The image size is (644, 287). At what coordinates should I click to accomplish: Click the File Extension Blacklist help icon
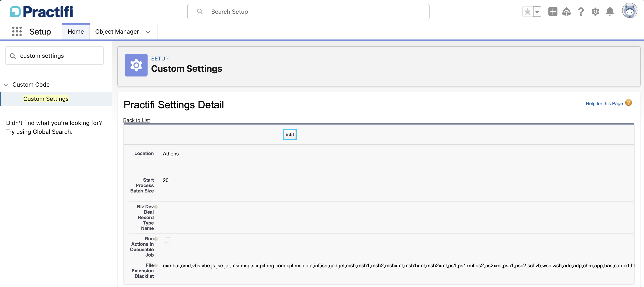[x=156, y=266]
